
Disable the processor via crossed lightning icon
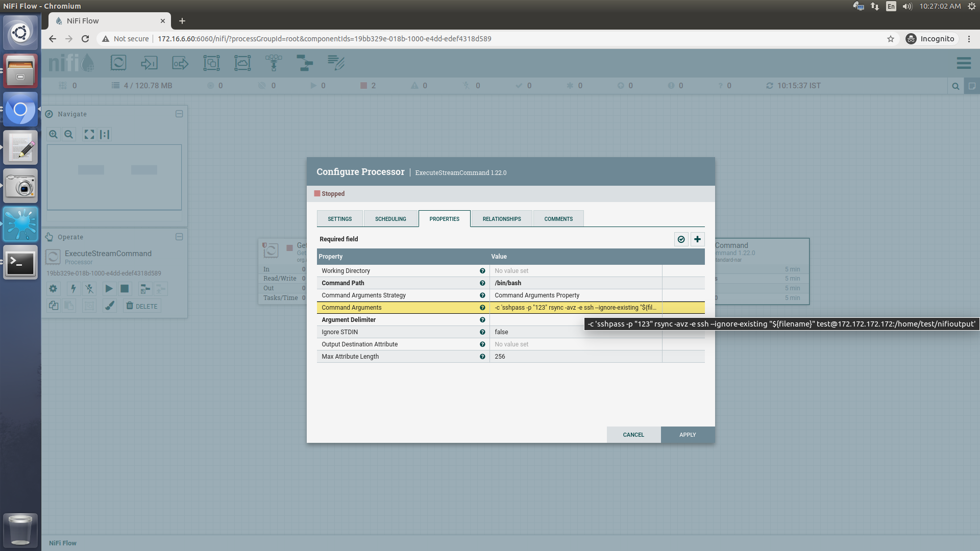tap(89, 289)
